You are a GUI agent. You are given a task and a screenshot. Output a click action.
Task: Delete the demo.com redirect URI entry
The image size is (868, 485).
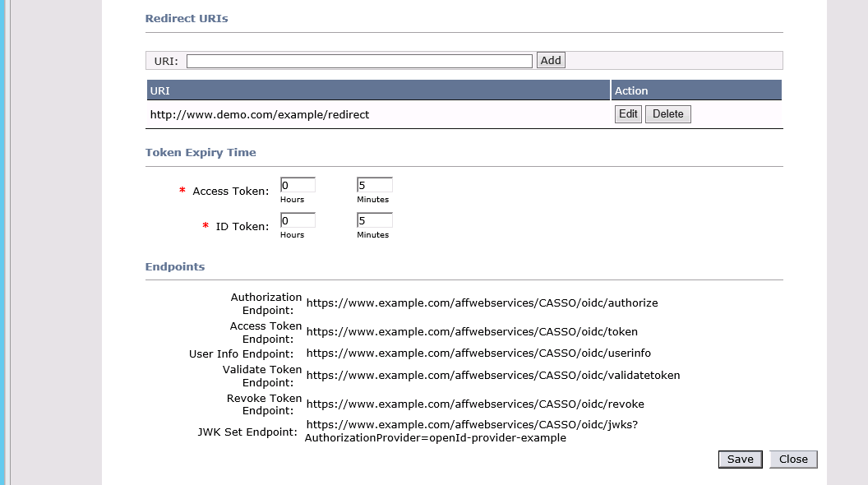(667, 113)
